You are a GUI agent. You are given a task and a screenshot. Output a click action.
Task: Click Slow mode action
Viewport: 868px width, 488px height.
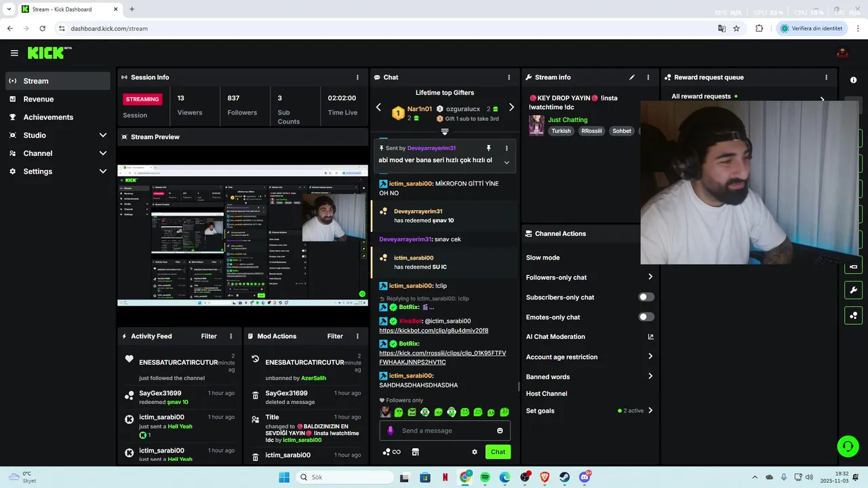(542, 258)
